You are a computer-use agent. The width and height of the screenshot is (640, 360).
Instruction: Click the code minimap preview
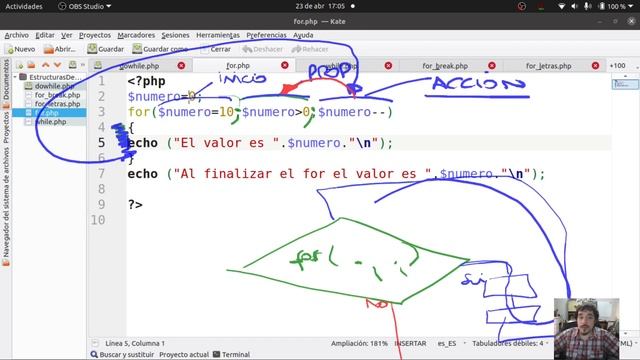[625, 84]
